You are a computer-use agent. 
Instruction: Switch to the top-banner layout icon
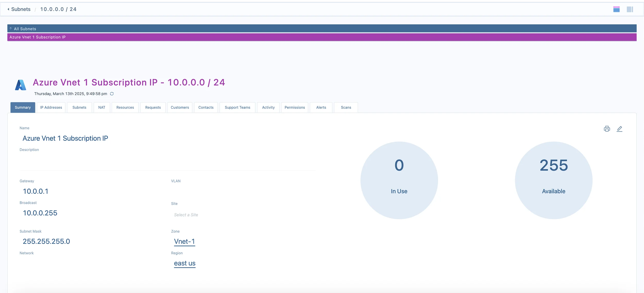coord(616,9)
